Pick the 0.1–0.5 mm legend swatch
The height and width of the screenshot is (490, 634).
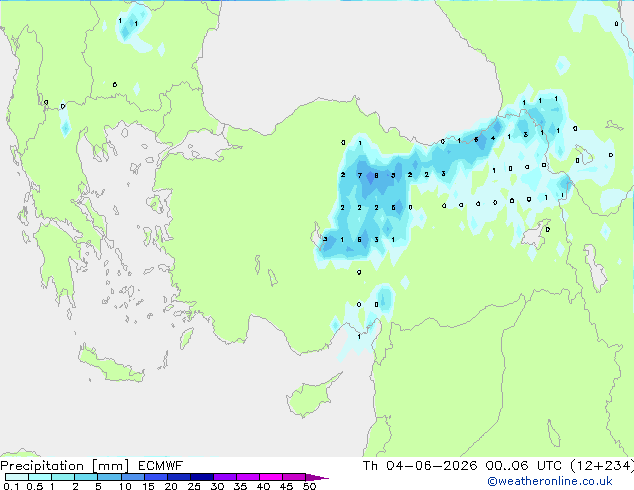(17, 477)
